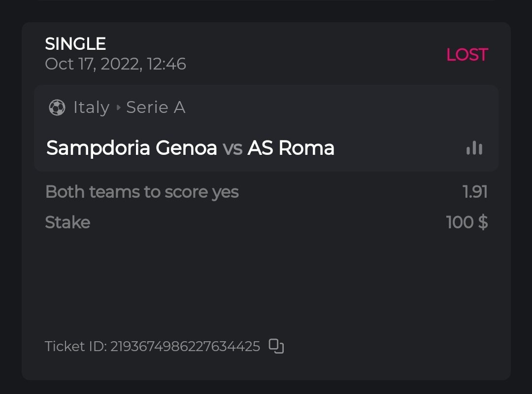Screen dimensions: 532x394
Task: Open match statistics bar chart icon
Action: [474, 148]
